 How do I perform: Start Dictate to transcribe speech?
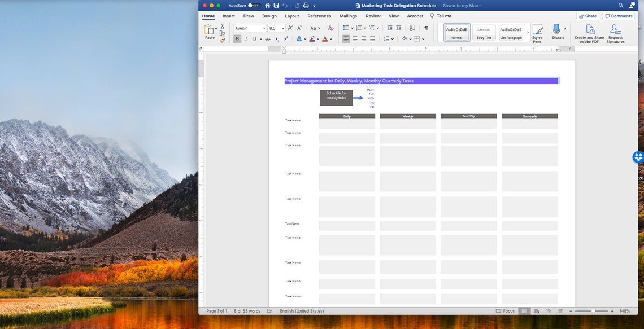[x=556, y=31]
